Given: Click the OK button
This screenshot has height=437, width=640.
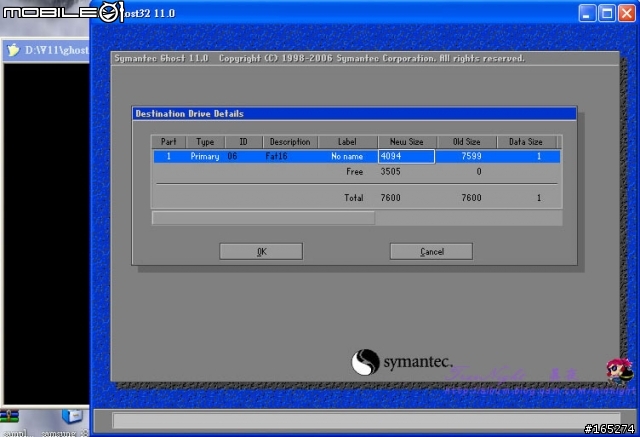Looking at the screenshot, I should (x=261, y=251).
